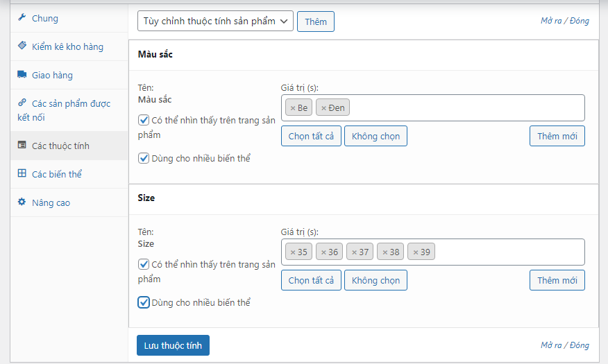This screenshot has width=608, height=364.
Task: Toggle Dùng cho nhiều biến thể for Size
Action: (x=144, y=302)
